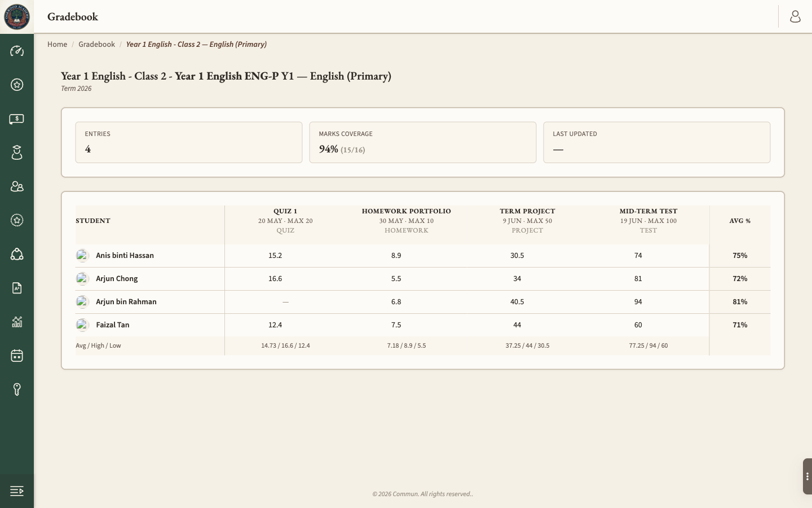Click Arjun bin Rahman's project score 40.5
The width and height of the screenshot is (812, 508).
[x=517, y=301]
